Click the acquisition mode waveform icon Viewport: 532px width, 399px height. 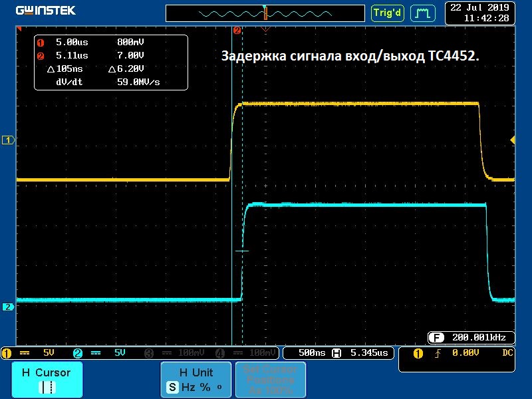(x=423, y=13)
